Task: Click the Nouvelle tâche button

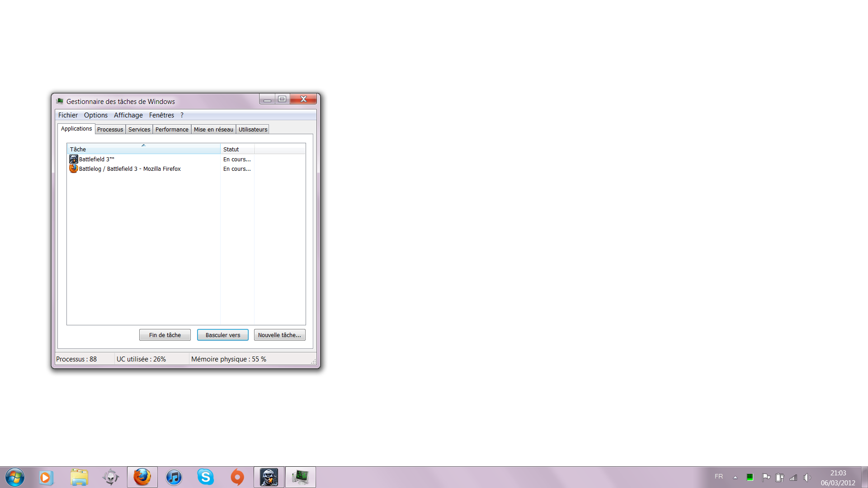Action: click(279, 335)
